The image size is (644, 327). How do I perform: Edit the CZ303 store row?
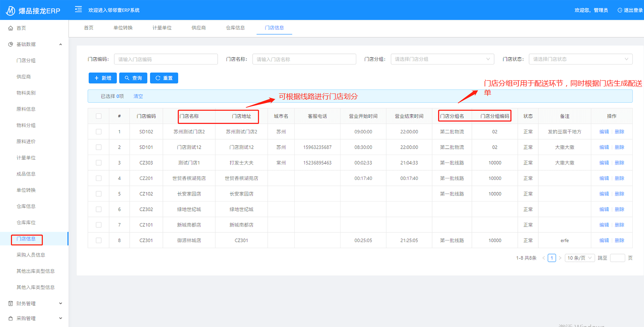tap(604, 163)
